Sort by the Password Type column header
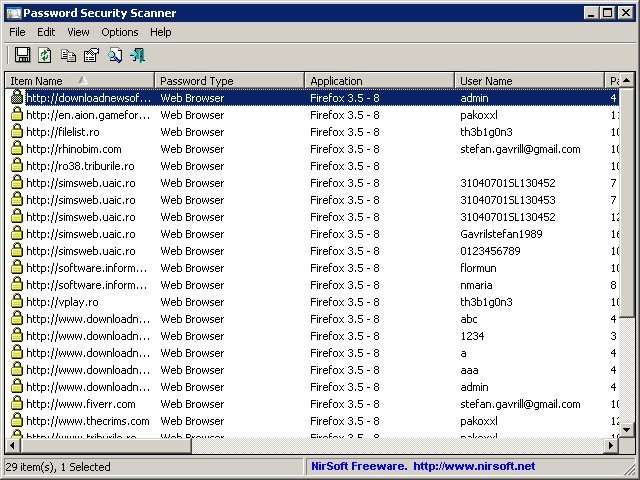Screen dimensions: 640x480 point(229,80)
